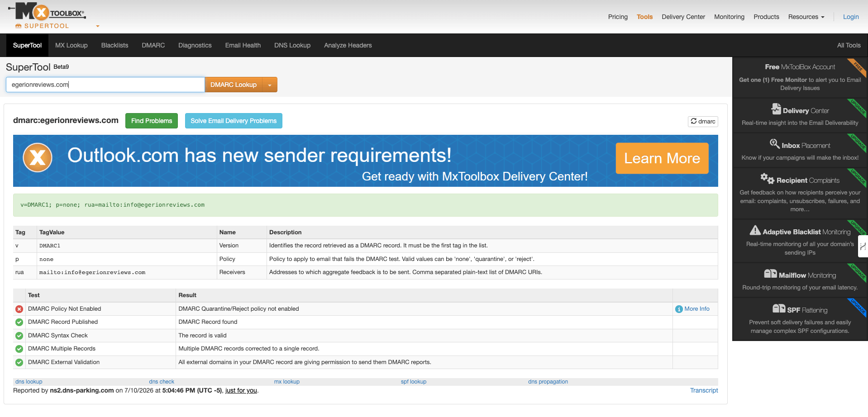The image size is (868, 417).
Task: Click the Inbox Placement magnifier icon
Action: coord(775,144)
